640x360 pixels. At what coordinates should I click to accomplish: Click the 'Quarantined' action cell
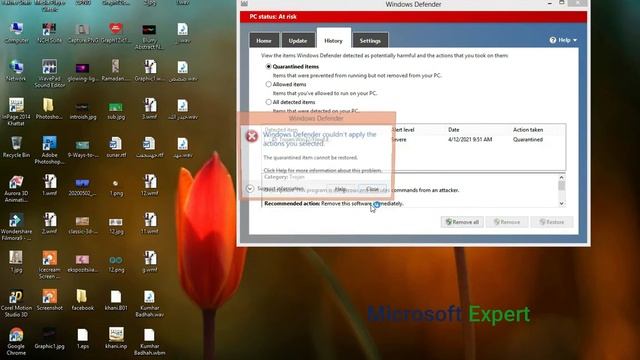point(528,140)
